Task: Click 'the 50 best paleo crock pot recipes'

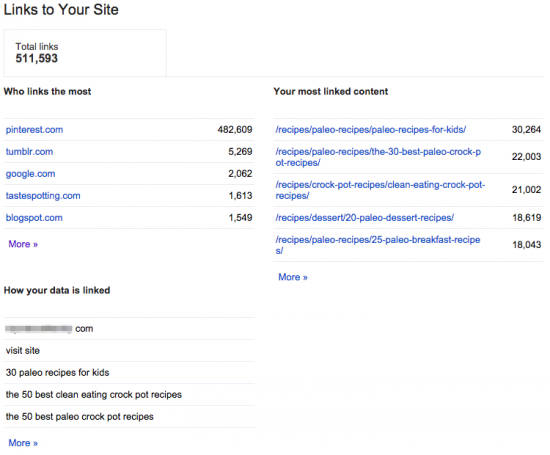Action: (80, 417)
